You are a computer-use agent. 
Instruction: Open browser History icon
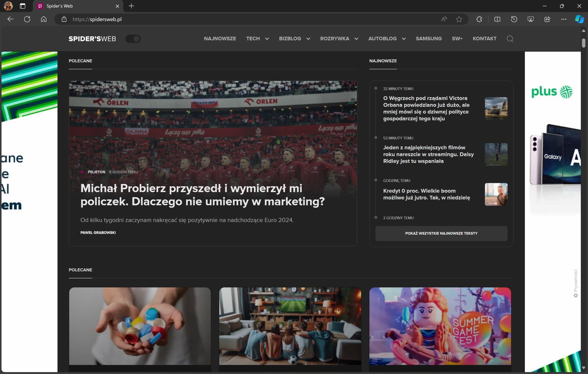[x=514, y=19]
